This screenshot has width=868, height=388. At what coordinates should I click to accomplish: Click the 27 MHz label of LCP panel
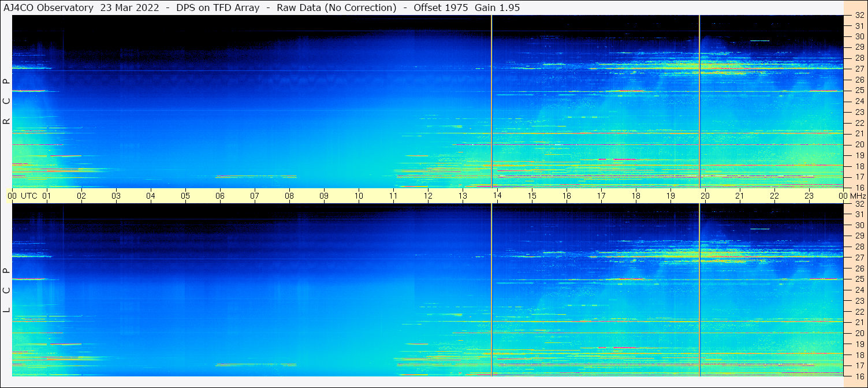click(x=859, y=258)
